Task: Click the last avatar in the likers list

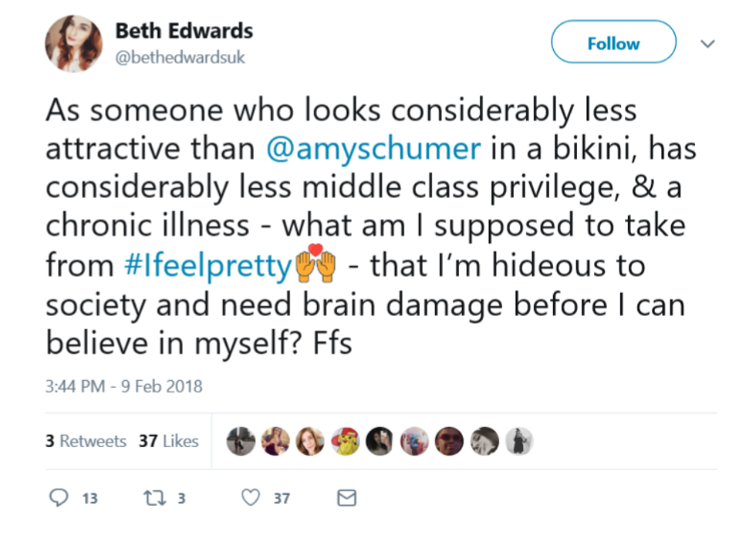Action: tap(519, 441)
